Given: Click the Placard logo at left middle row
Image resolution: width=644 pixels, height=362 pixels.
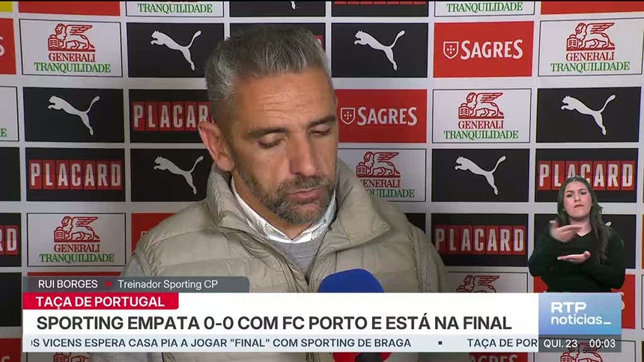Looking at the screenshot, I should 76,175.
